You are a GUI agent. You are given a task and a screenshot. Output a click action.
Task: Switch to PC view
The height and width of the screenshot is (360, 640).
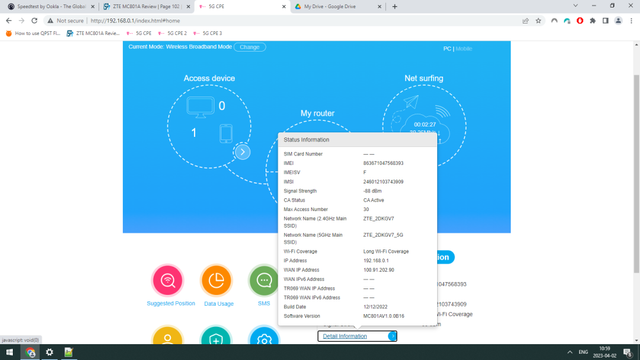pos(447,49)
